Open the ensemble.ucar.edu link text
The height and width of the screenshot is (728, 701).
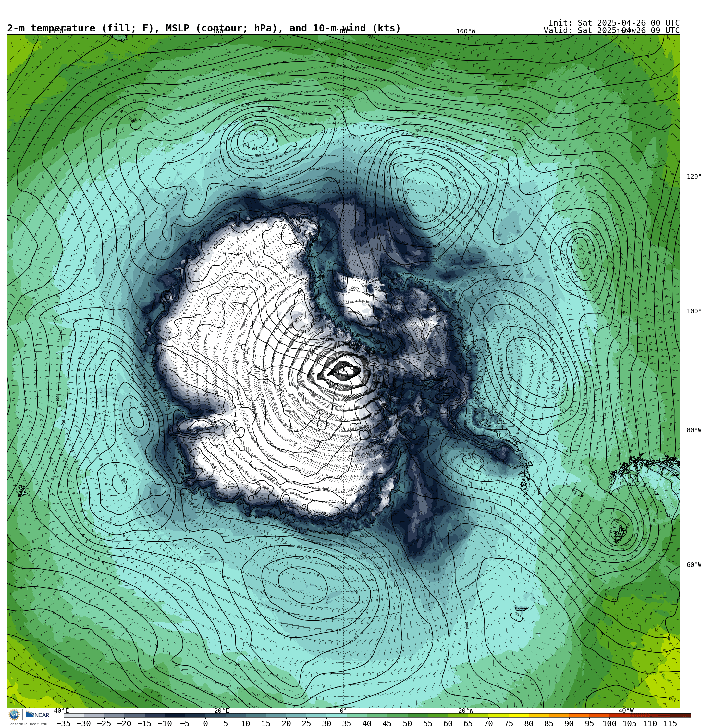pyautogui.click(x=29, y=724)
